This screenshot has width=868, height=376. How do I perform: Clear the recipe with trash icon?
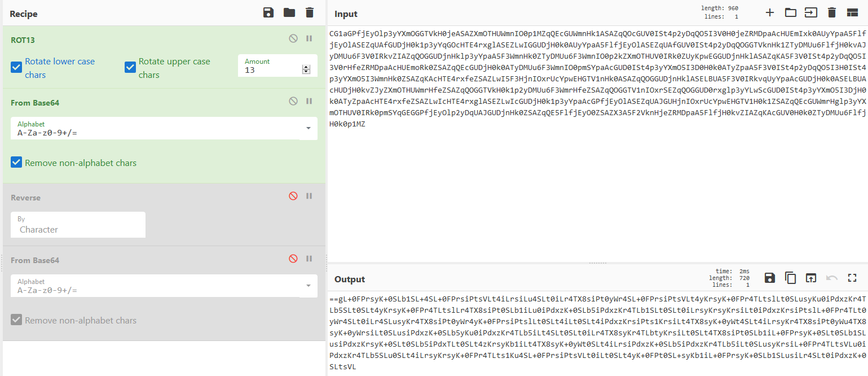coord(309,13)
